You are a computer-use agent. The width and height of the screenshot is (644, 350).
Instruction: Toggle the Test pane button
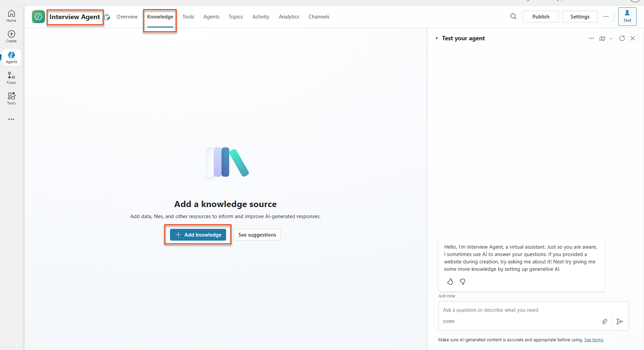(627, 16)
